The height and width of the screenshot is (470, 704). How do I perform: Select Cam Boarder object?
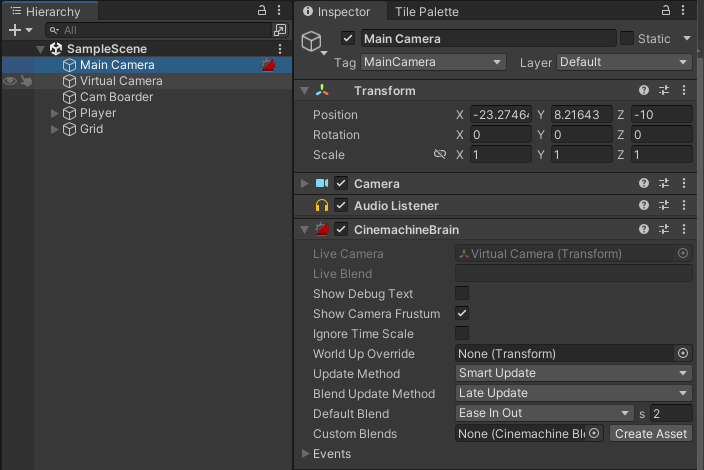click(x=116, y=97)
